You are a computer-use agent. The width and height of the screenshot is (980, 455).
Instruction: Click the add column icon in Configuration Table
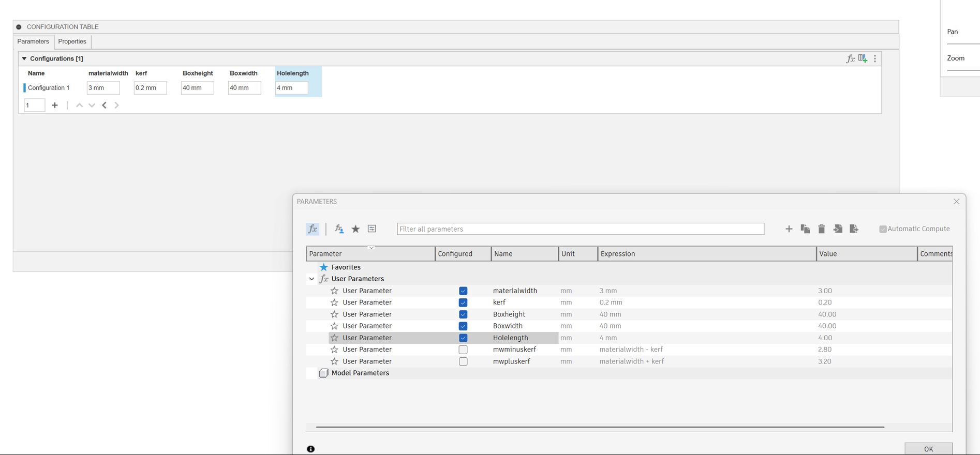pos(863,58)
